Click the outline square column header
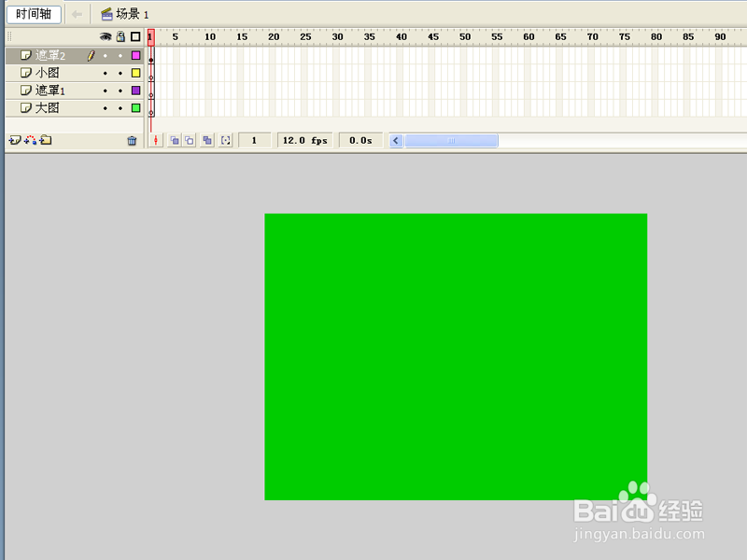This screenshot has width=747, height=560. [x=135, y=36]
